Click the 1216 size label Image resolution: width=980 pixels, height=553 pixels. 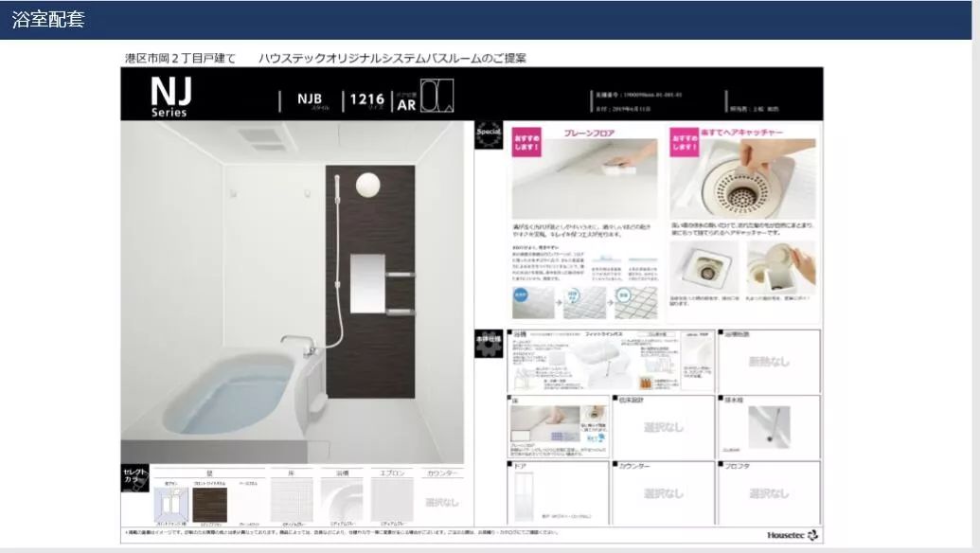pos(366,99)
